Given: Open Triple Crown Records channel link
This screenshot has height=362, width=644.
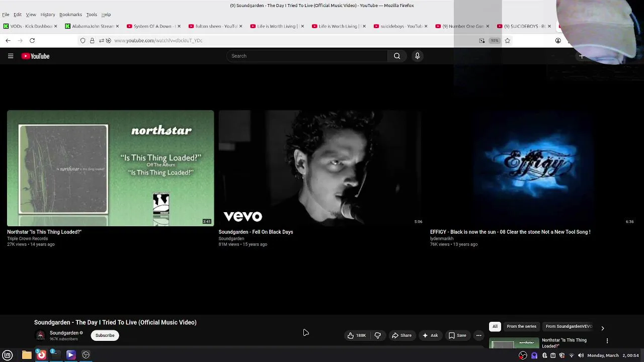Looking at the screenshot, I should click(27, 239).
